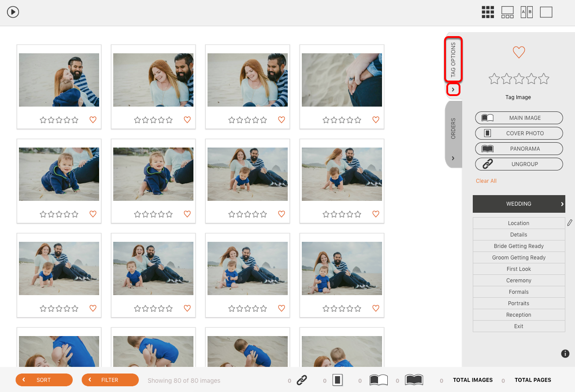Rate first photo in row three three stars
Image resolution: width=575 pixels, height=392 pixels.
[59, 308]
